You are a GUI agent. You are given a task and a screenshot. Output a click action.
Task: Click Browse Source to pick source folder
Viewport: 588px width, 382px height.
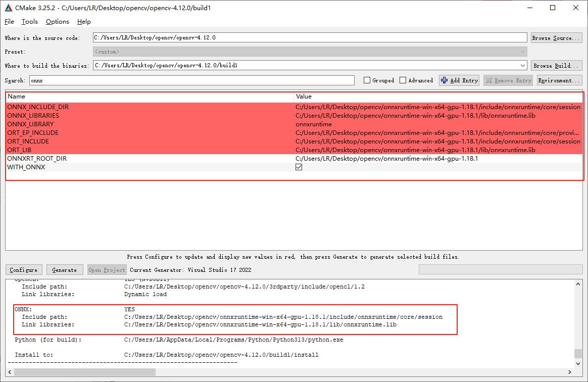click(x=556, y=37)
